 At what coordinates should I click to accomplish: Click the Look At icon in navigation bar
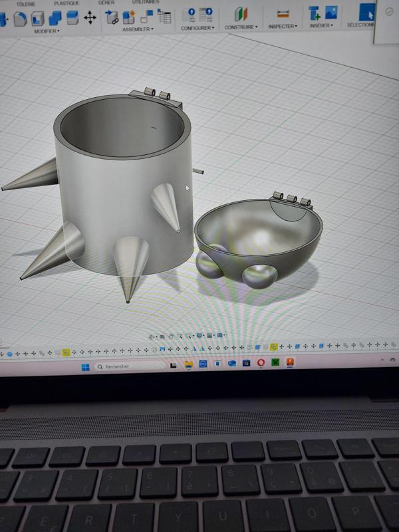coord(162,336)
